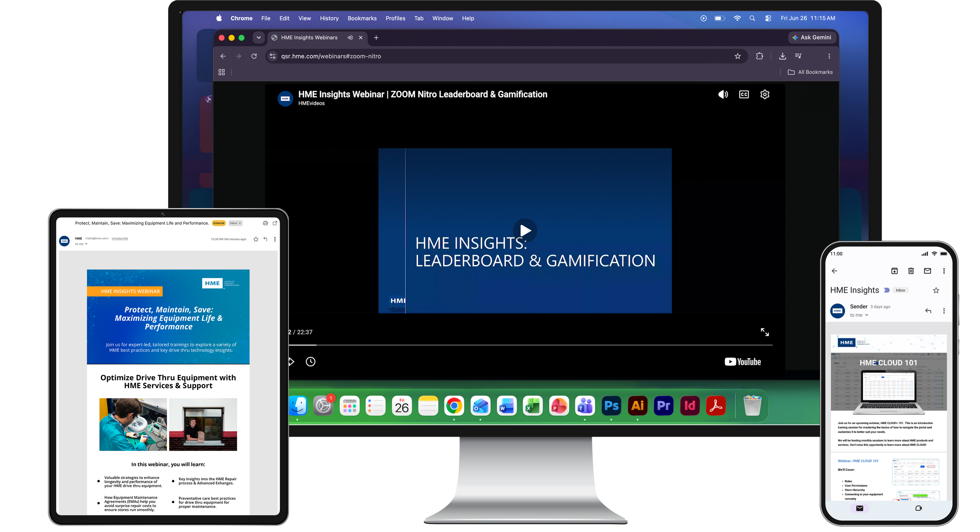This screenshot has width=980, height=532.
Task: Click the Wi-Fi status icon
Action: click(737, 18)
